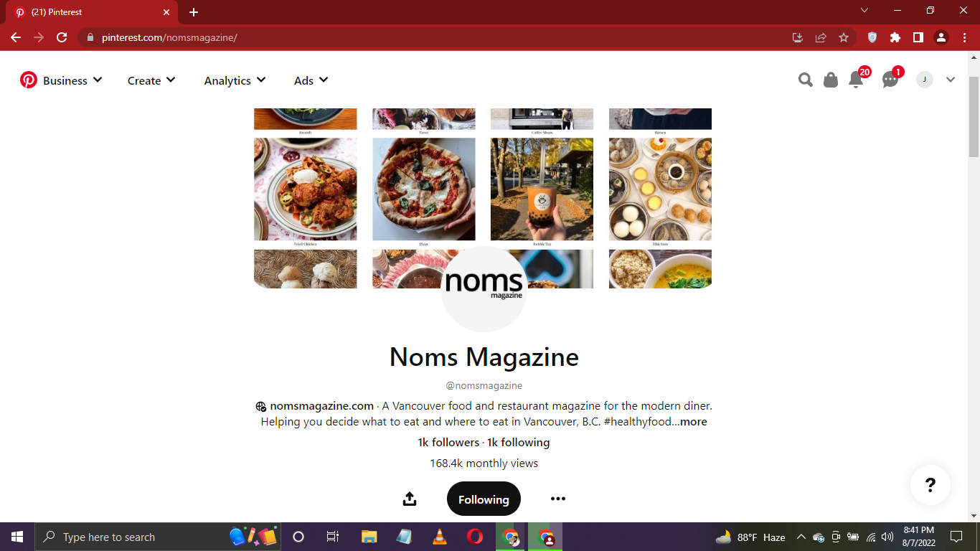
Task: Click the question mark help button
Action: 930,485
